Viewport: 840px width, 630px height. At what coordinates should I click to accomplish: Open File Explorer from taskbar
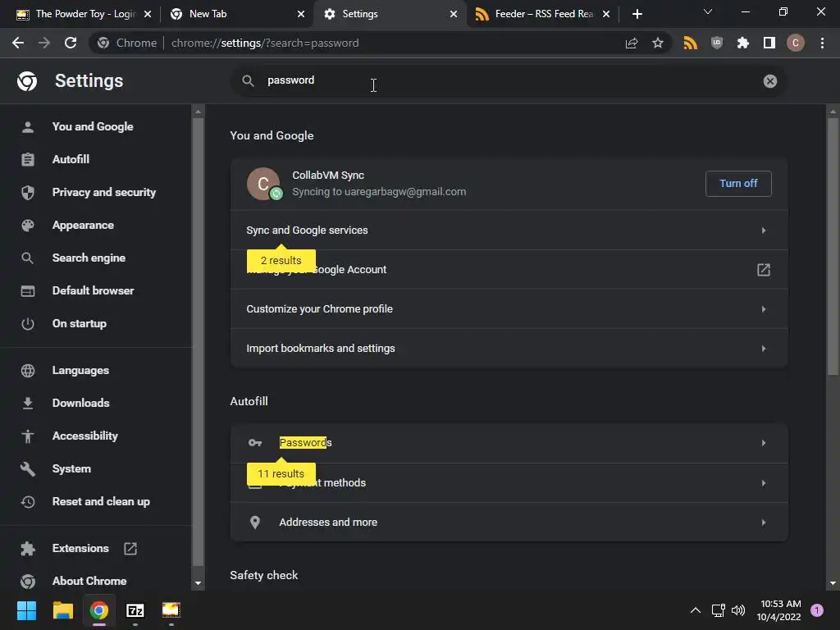[x=62, y=610]
